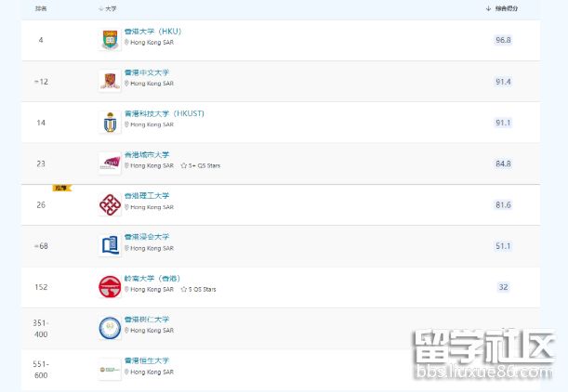Open the Hong Kong Polytechnic University red knot logo
Viewport: 568px width, 392px height.
click(x=110, y=204)
